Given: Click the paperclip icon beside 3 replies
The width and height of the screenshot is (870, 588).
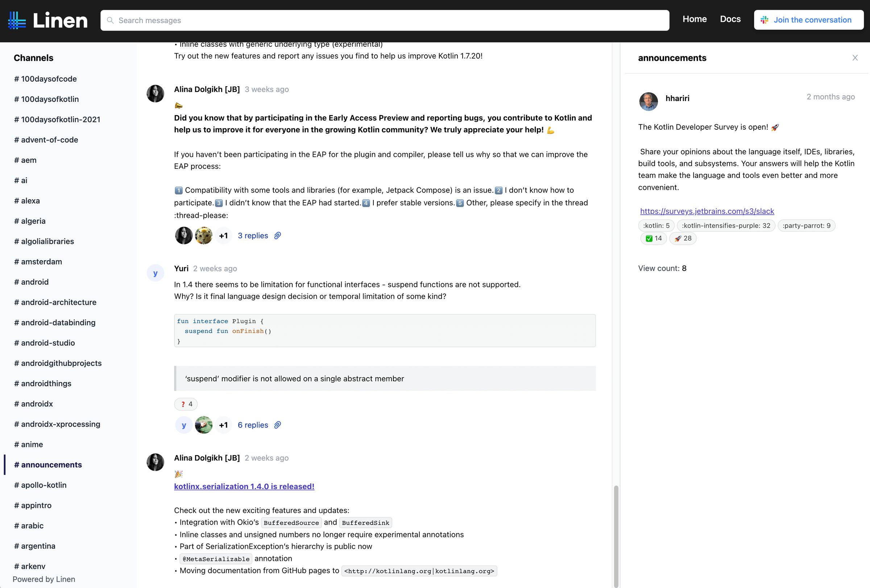Looking at the screenshot, I should click(x=277, y=235).
